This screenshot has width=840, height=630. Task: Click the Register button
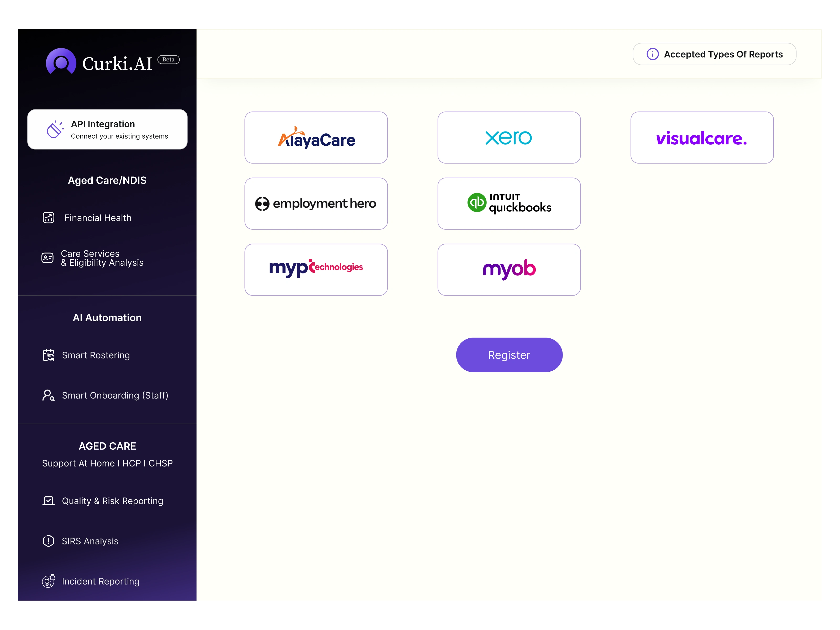pos(509,355)
